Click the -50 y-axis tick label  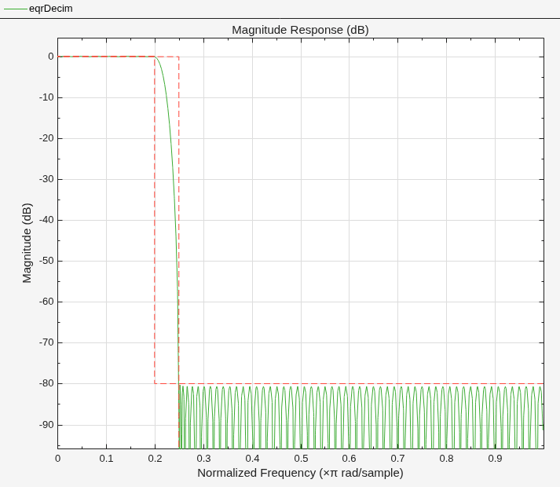[x=46, y=261]
